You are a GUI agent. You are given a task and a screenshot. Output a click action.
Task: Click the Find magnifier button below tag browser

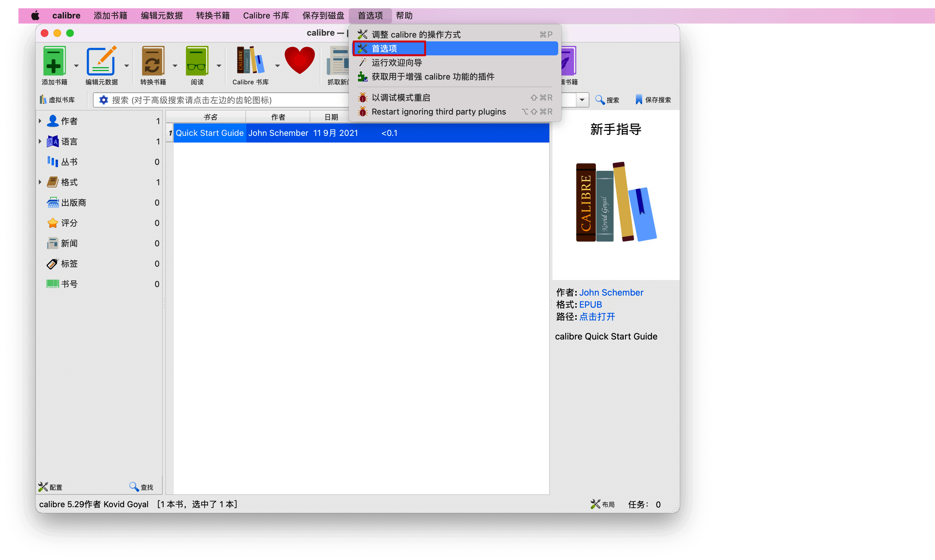pos(141,487)
